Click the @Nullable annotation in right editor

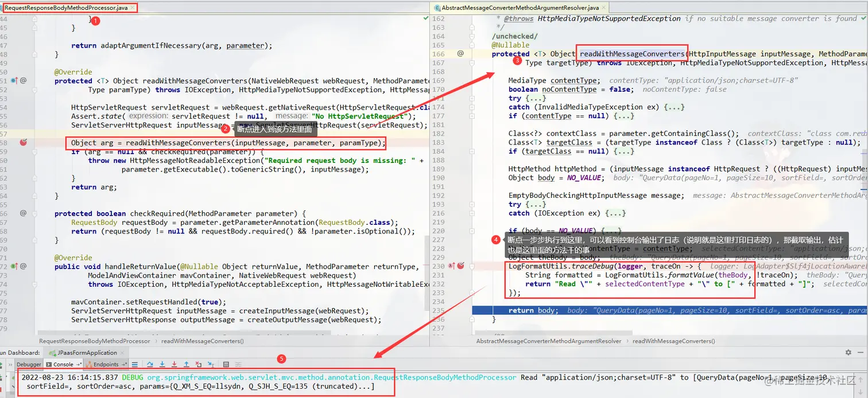click(x=510, y=45)
